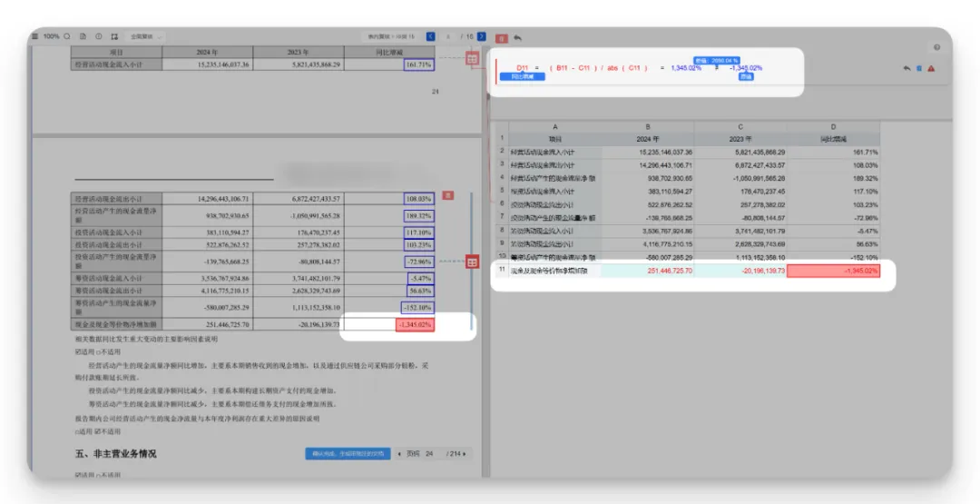Viewport: 980px width, 504px height.
Task: Go to next page arrow after /214
Action: [x=475, y=453]
